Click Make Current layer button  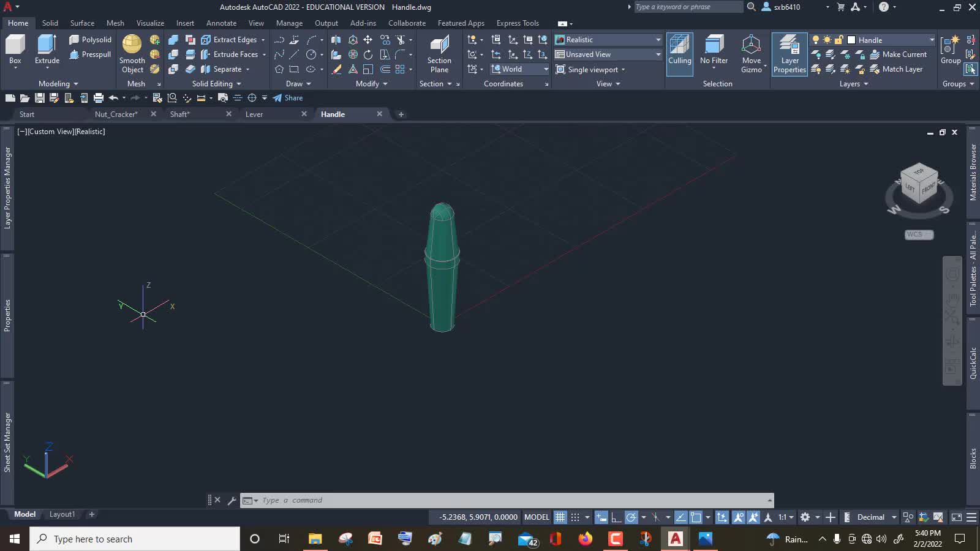[898, 54]
